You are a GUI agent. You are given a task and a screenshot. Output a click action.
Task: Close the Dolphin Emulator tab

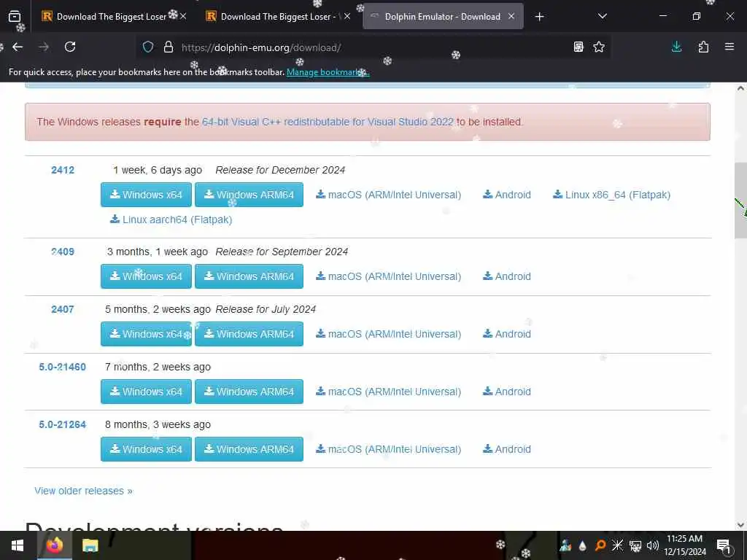pyautogui.click(x=511, y=16)
